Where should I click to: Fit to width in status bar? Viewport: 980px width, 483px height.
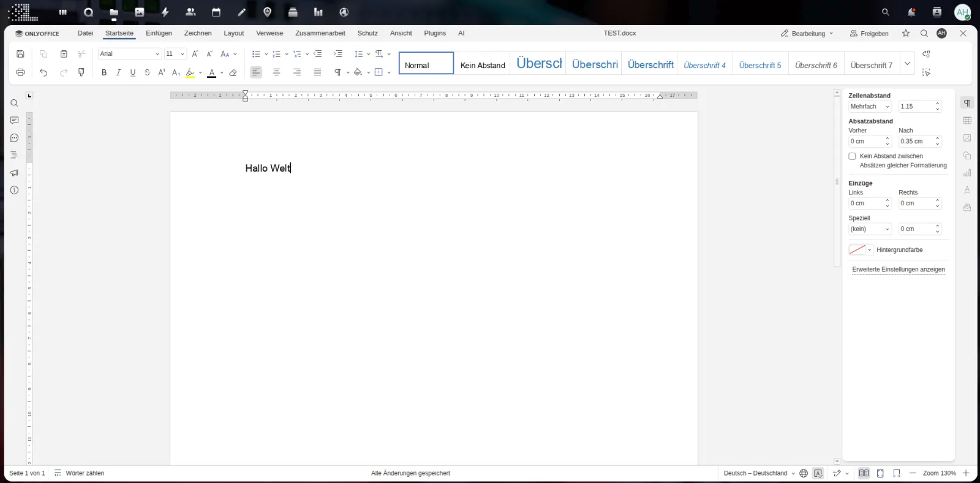(897, 473)
